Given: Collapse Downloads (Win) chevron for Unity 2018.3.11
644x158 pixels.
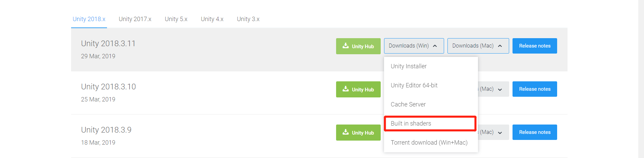Looking at the screenshot, I should pyautogui.click(x=435, y=46).
